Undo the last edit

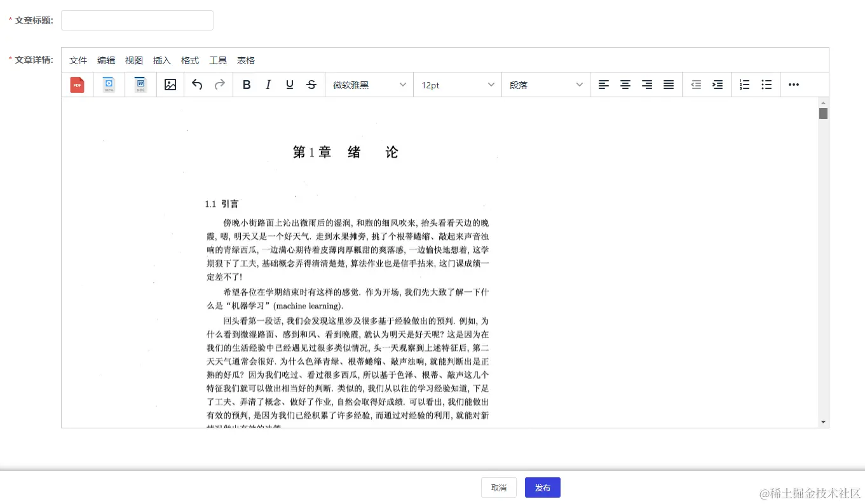pos(197,85)
